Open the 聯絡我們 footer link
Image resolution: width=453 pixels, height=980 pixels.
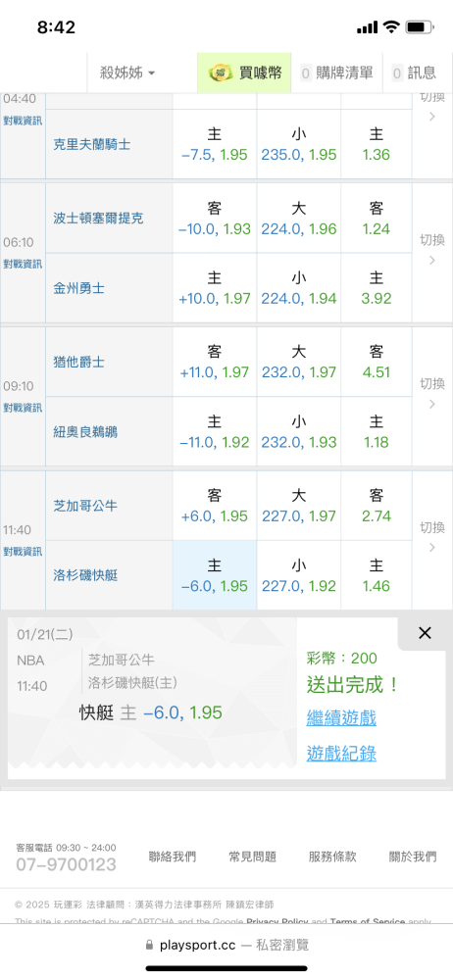coord(172,857)
